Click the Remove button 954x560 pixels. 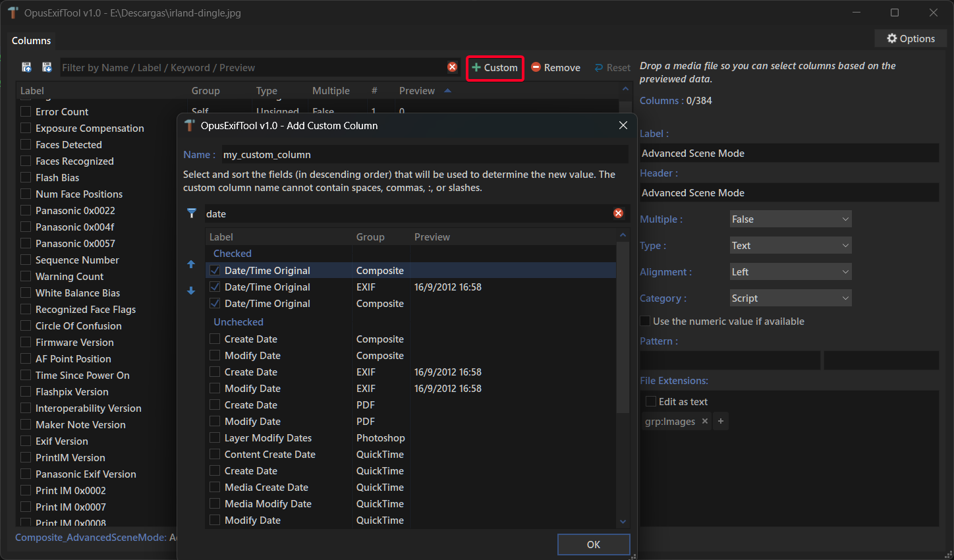[555, 67]
